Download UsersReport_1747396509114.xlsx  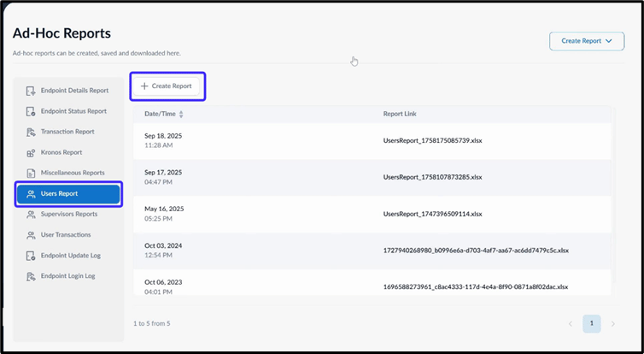click(x=432, y=215)
